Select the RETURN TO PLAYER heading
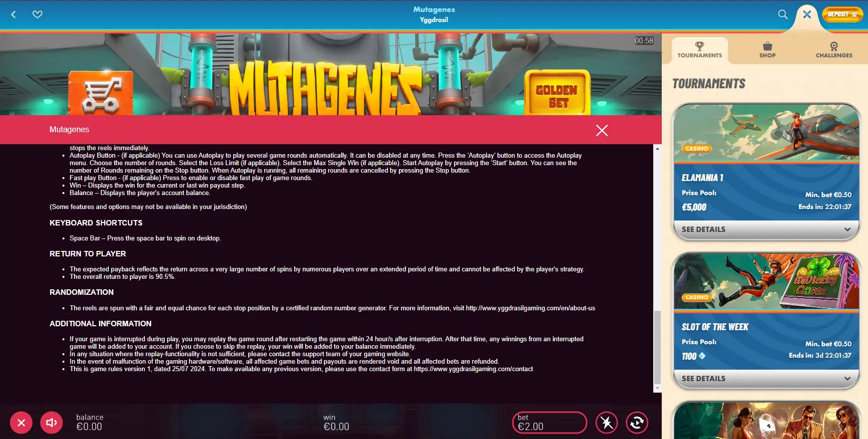This screenshot has height=439, width=868. pos(88,254)
